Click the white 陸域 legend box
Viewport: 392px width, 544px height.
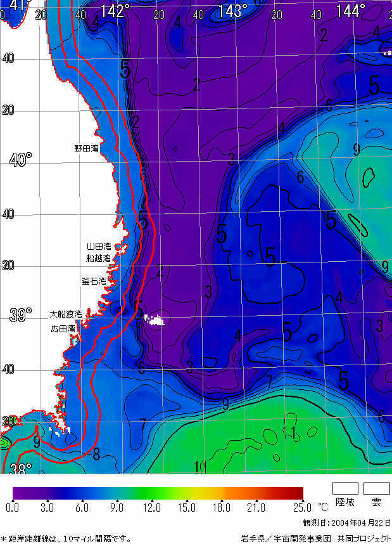point(345,488)
